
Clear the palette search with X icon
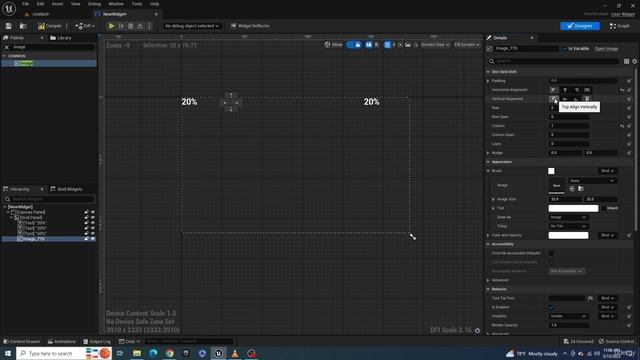pyautogui.click(x=7, y=47)
